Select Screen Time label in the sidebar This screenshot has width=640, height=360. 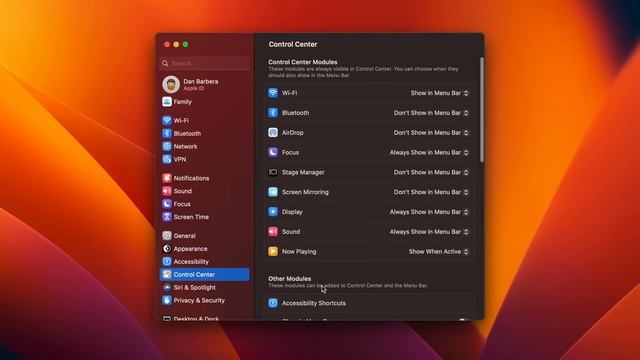[x=191, y=217]
